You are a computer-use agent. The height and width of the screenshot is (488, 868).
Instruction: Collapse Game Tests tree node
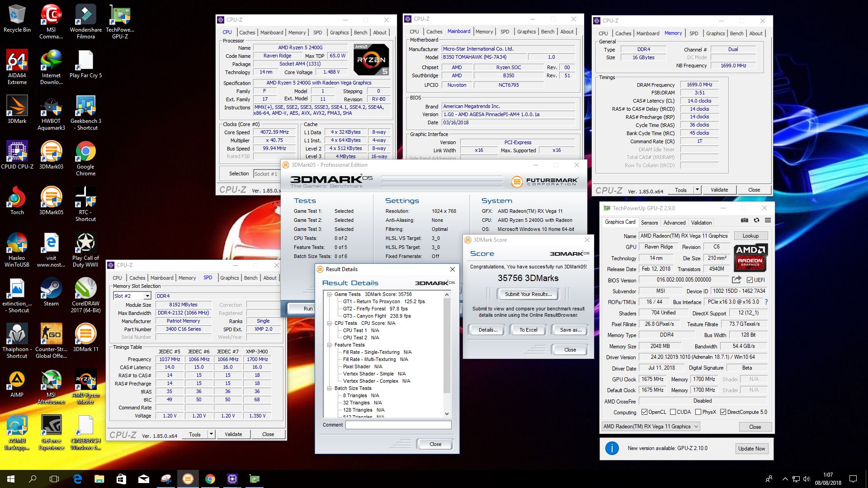(330, 294)
